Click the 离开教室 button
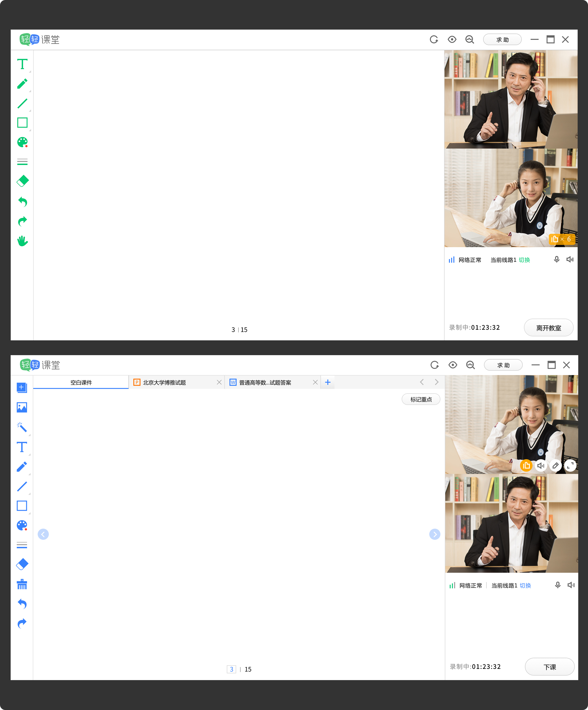588x710 pixels. (x=548, y=328)
